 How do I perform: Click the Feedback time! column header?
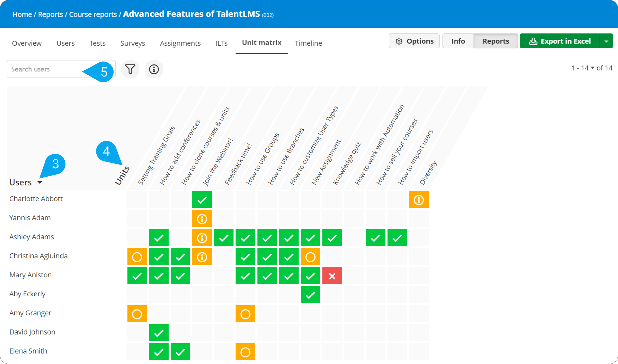point(238,164)
